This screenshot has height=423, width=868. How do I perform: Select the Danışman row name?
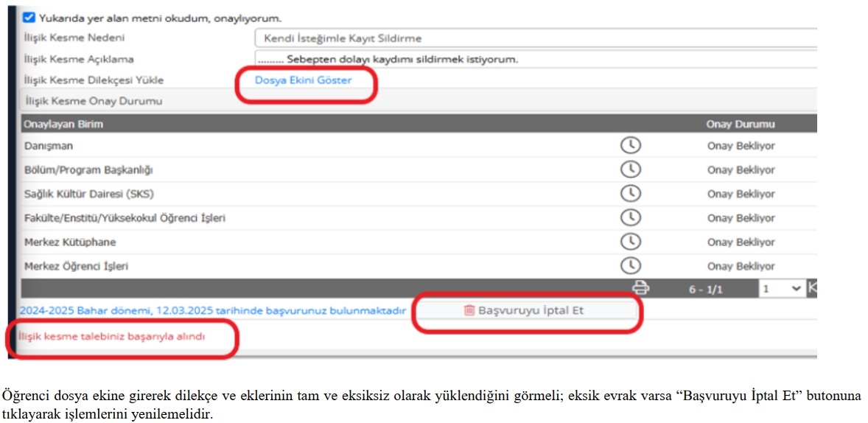coord(49,146)
